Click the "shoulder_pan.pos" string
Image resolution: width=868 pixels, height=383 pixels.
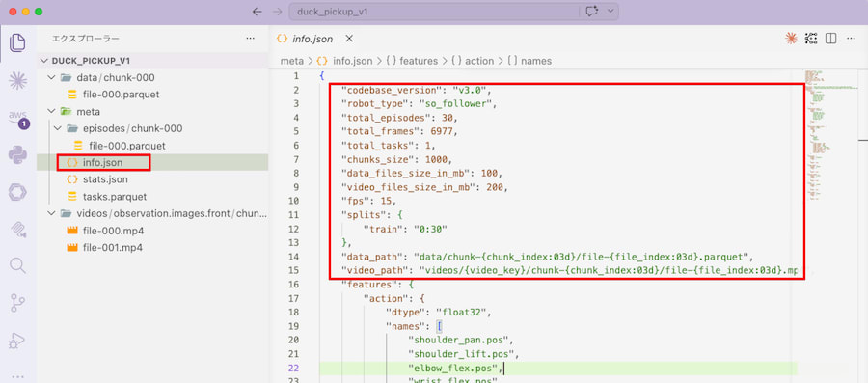(x=458, y=340)
